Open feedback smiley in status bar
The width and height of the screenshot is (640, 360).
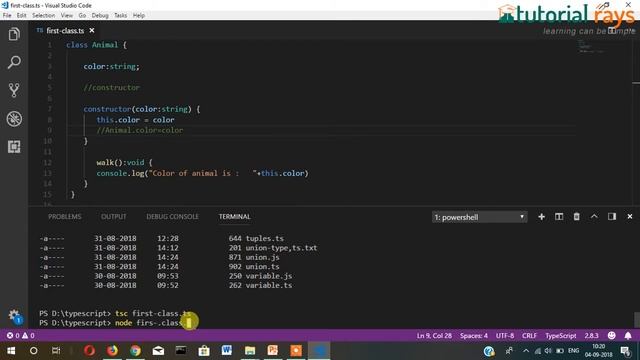[x=611, y=336]
